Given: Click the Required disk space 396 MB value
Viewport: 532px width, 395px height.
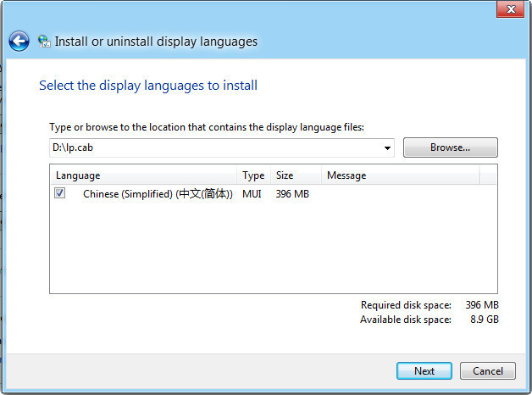Looking at the screenshot, I should coord(482,305).
